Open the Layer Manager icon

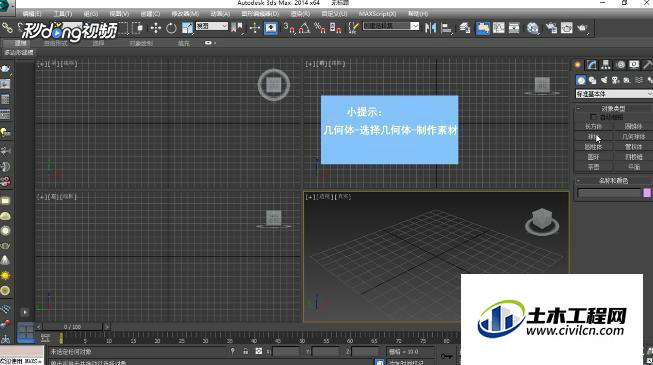tap(465, 28)
